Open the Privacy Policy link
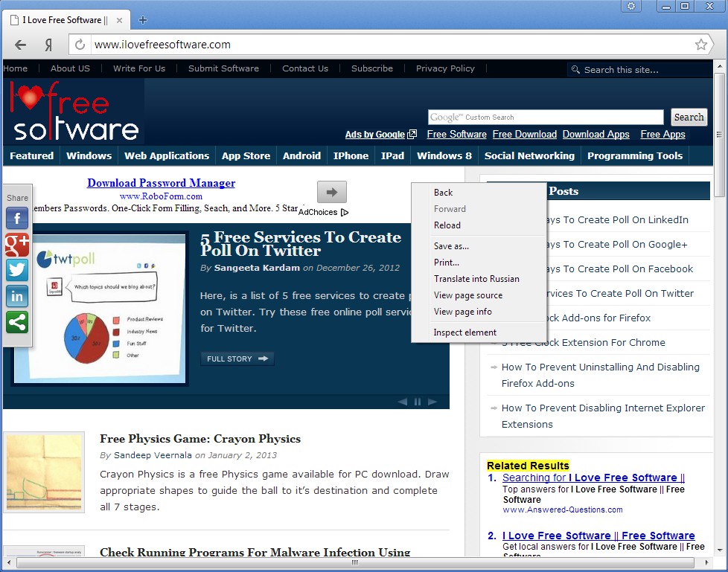Viewport: 728px width, 572px height. [445, 68]
